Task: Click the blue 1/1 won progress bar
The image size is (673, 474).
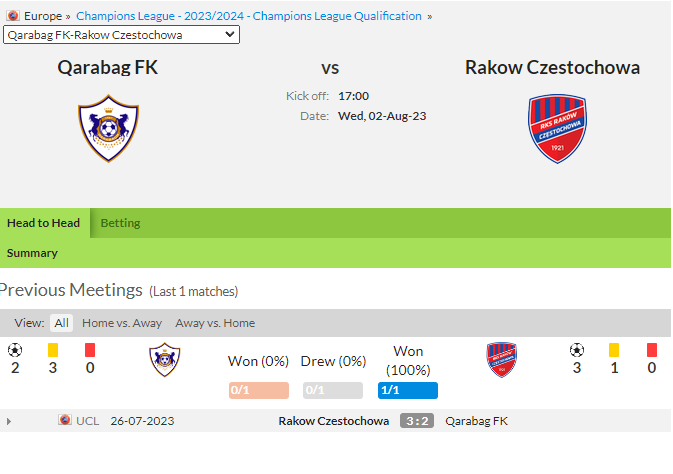Action: point(408,390)
